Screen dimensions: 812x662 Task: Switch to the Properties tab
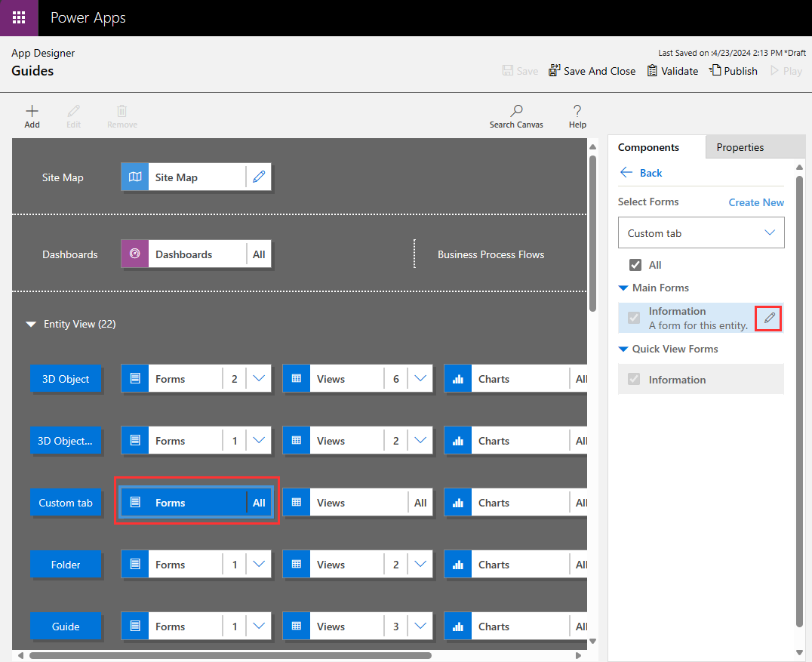[755, 147]
